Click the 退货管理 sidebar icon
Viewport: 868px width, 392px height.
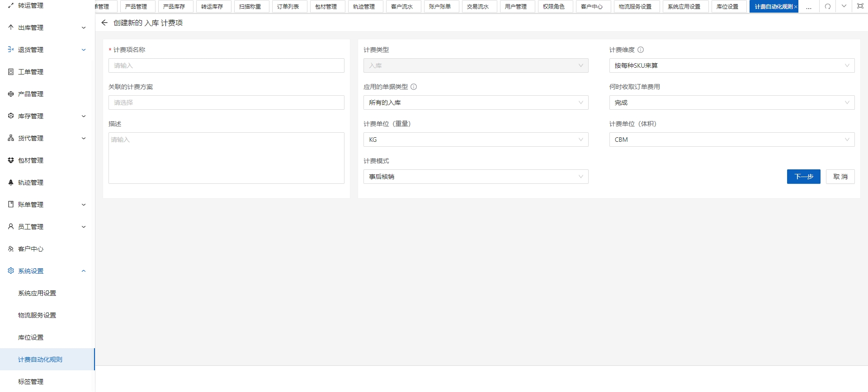tap(11, 49)
